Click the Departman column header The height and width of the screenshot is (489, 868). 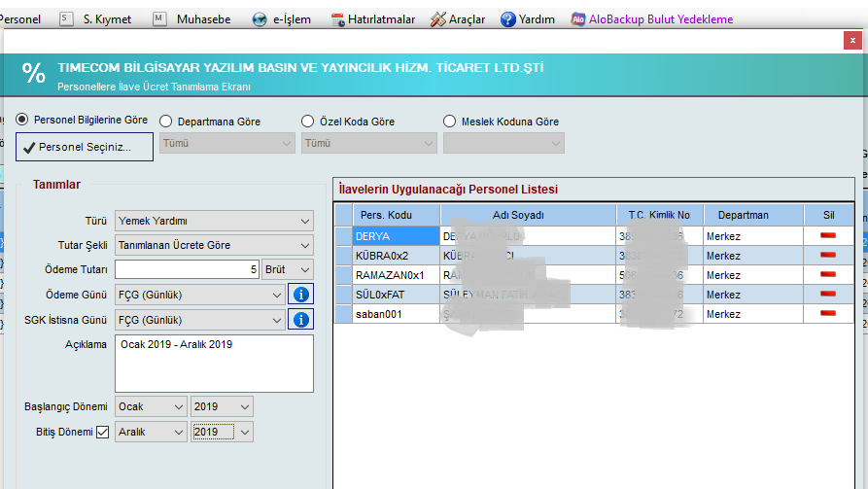click(x=753, y=215)
